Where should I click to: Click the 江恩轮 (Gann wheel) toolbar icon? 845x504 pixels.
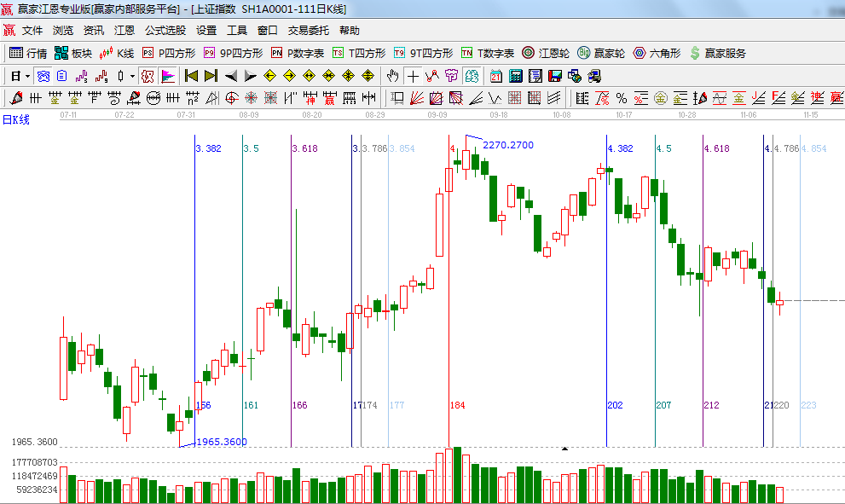(547, 53)
